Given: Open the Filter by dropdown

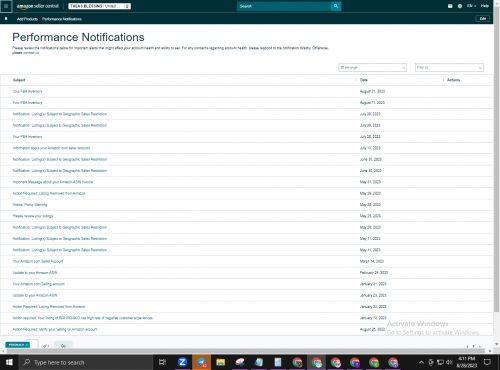Looking at the screenshot, I should [449, 67].
